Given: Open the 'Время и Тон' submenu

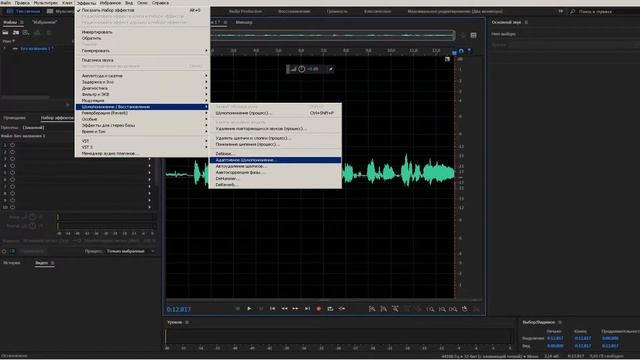Looking at the screenshot, I should 142,131.
